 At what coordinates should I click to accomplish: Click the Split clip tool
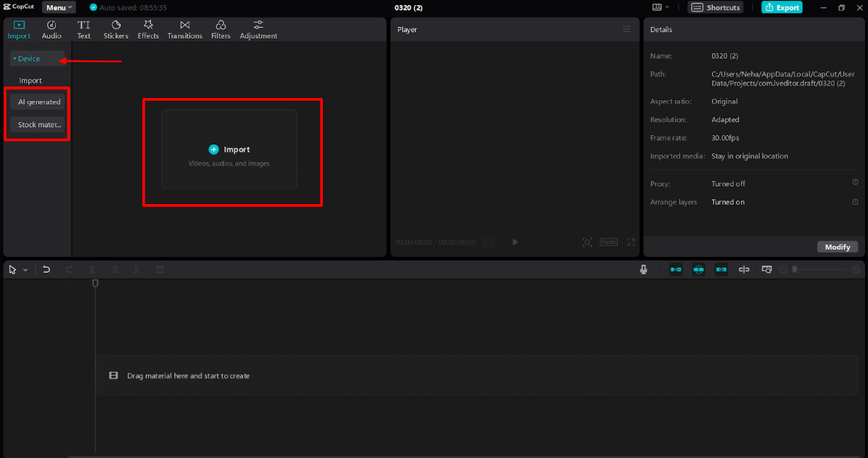(92, 270)
